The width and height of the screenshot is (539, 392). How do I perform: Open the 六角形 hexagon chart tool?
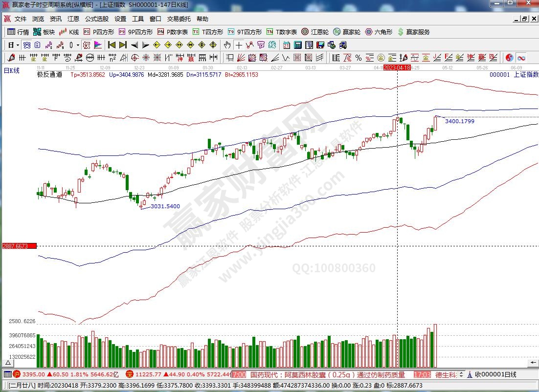pos(379,32)
